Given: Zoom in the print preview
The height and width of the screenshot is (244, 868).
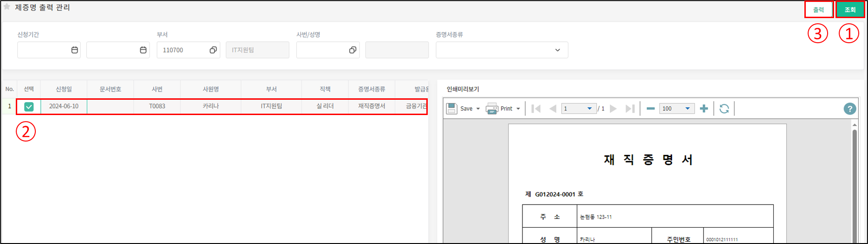Looking at the screenshot, I should pos(704,109).
